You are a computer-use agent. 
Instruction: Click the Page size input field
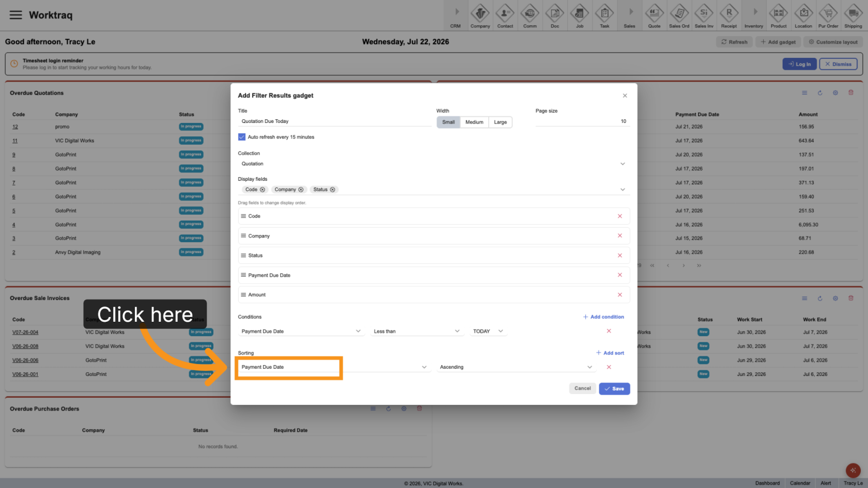coord(582,121)
